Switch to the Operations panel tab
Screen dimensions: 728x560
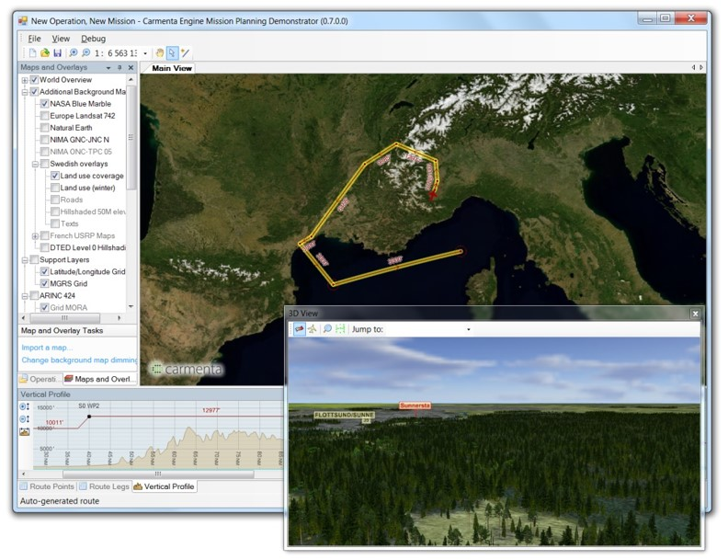click(x=40, y=379)
